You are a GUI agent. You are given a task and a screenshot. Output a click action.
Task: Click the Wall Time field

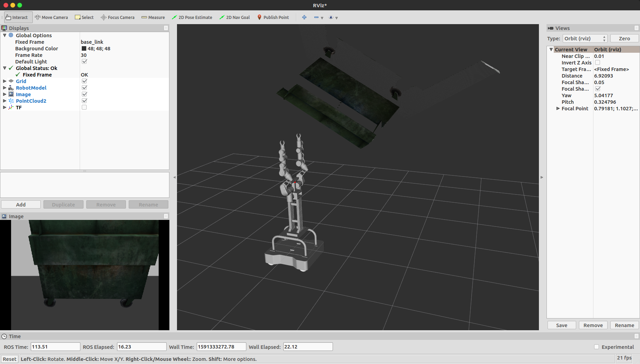pyautogui.click(x=221, y=347)
